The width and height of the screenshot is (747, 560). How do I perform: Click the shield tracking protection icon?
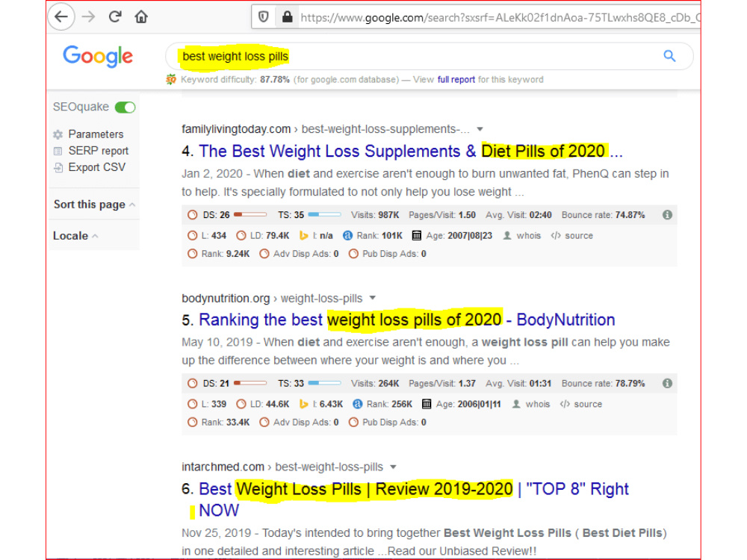(264, 18)
